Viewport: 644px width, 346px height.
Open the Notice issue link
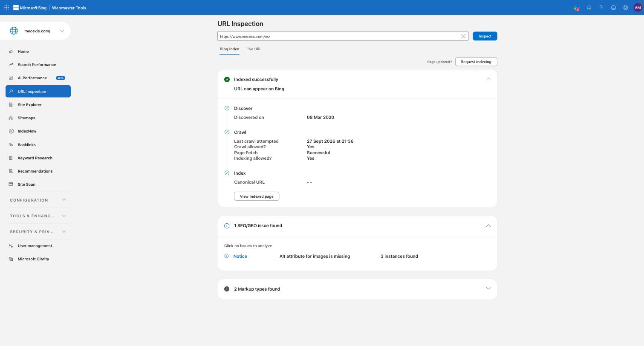[240, 256]
